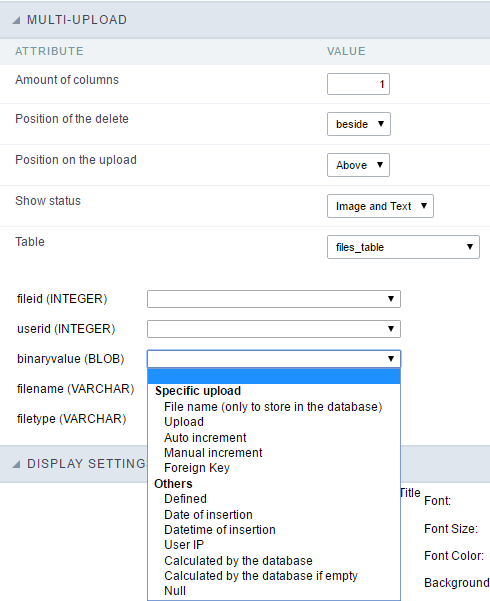The height and width of the screenshot is (601, 490).
Task: Click the MULTI-UPLOAD section title
Action: pos(77,20)
